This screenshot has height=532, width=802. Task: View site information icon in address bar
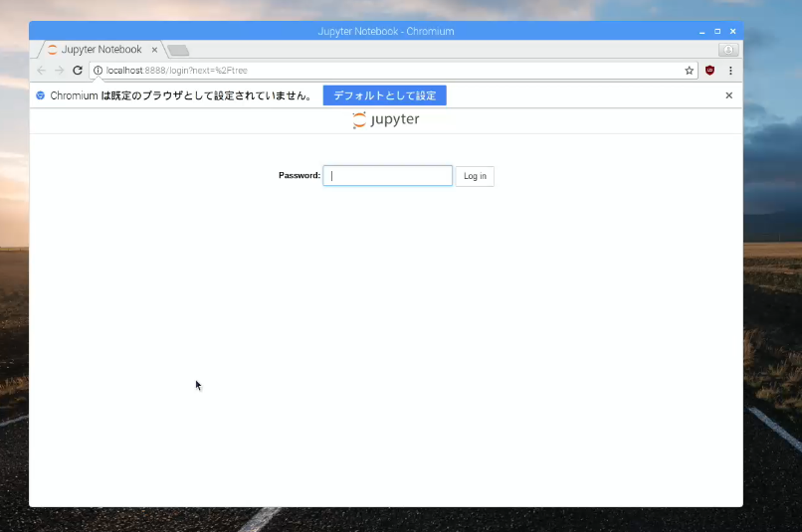pyautogui.click(x=98, y=71)
